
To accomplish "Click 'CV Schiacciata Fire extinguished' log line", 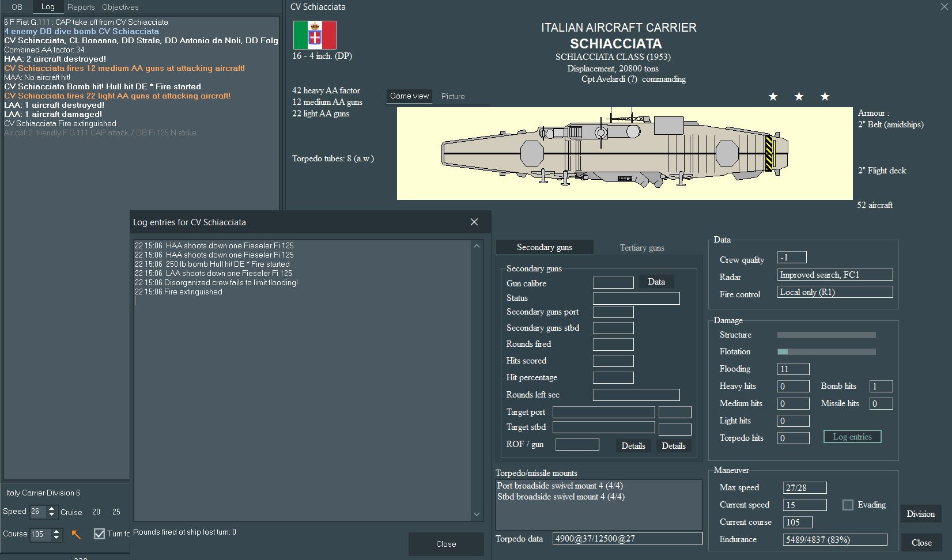I will pyautogui.click(x=60, y=123).
